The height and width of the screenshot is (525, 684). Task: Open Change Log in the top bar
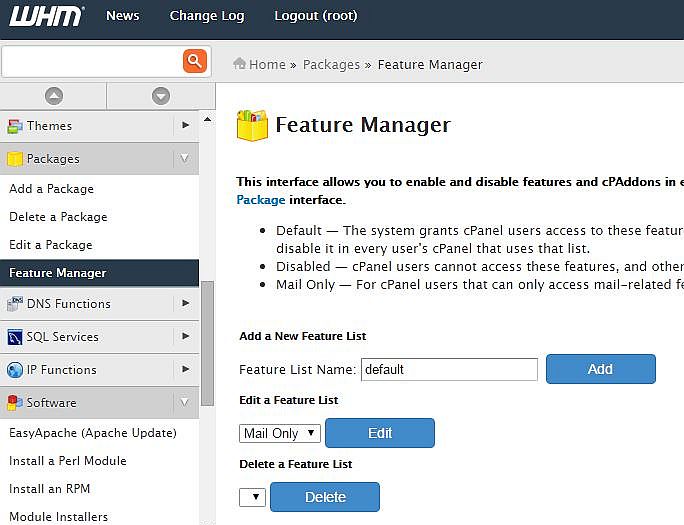click(207, 16)
